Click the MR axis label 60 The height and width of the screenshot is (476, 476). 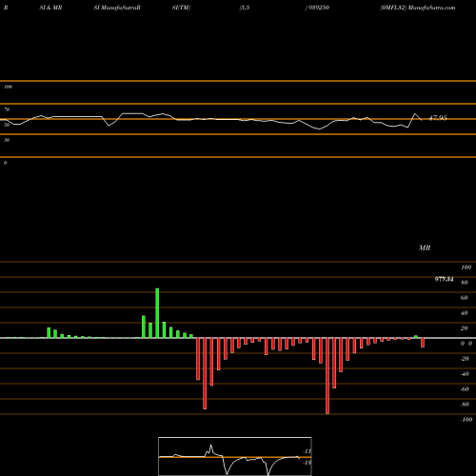click(x=465, y=298)
